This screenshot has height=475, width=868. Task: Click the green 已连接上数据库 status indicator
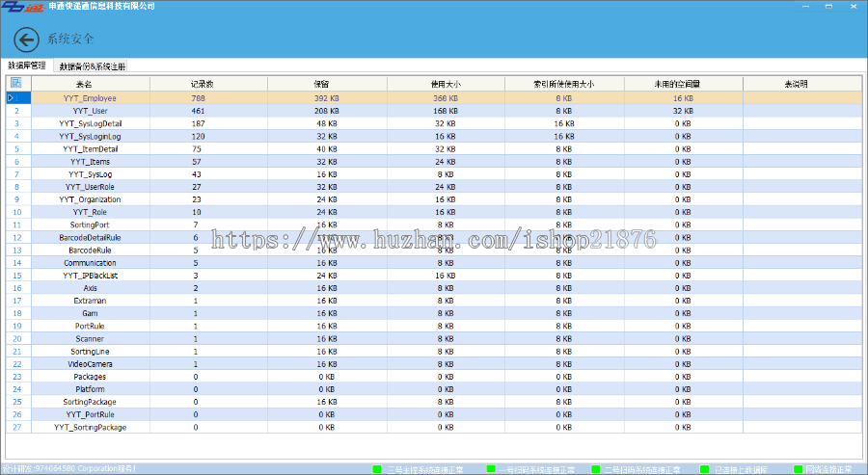click(x=704, y=469)
